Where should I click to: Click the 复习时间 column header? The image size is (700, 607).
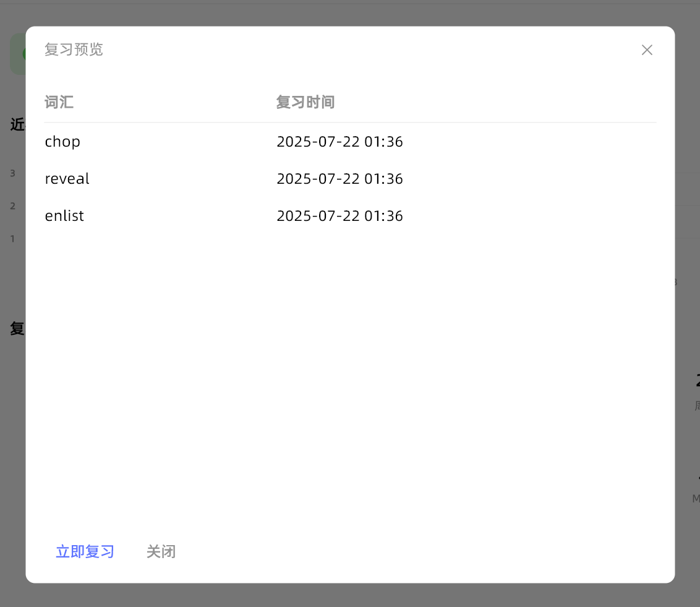pos(305,102)
